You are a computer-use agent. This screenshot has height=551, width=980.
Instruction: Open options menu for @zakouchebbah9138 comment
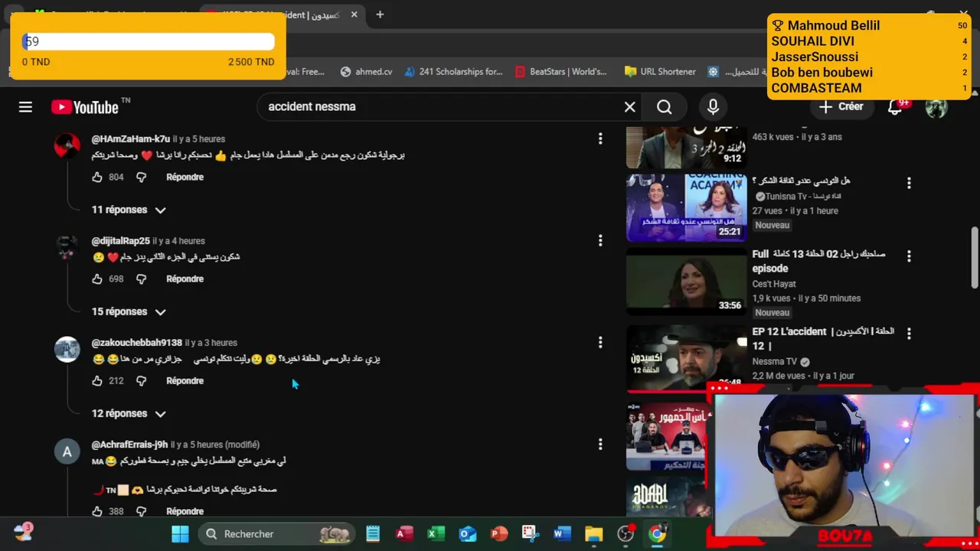tap(600, 342)
